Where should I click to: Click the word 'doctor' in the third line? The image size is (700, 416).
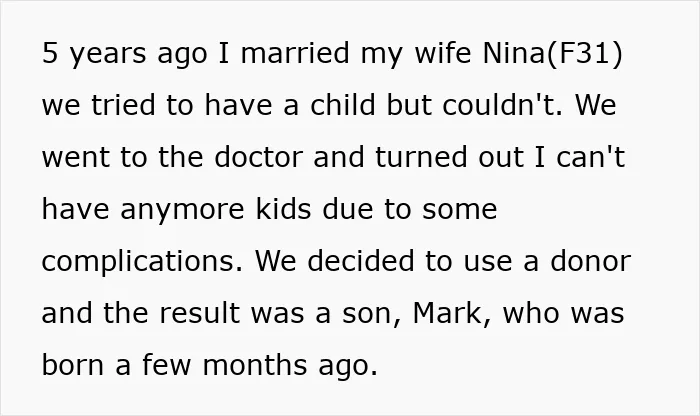coord(258,157)
